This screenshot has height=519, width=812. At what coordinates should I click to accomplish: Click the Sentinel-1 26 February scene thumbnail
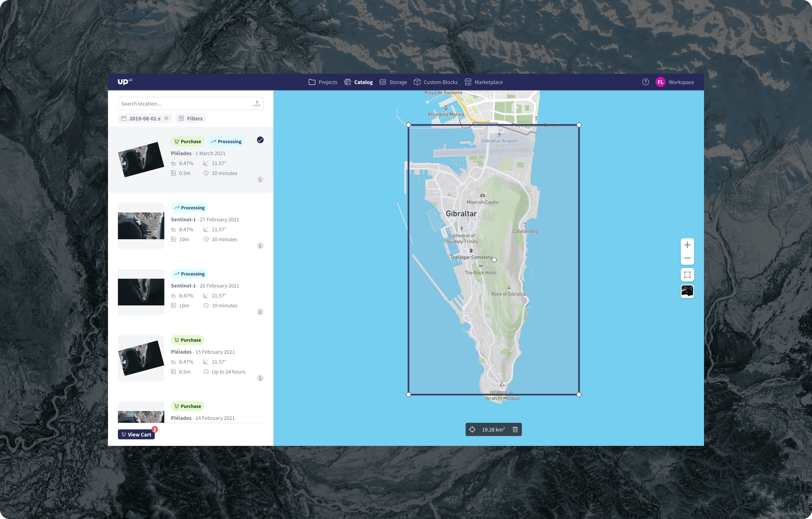pos(141,291)
